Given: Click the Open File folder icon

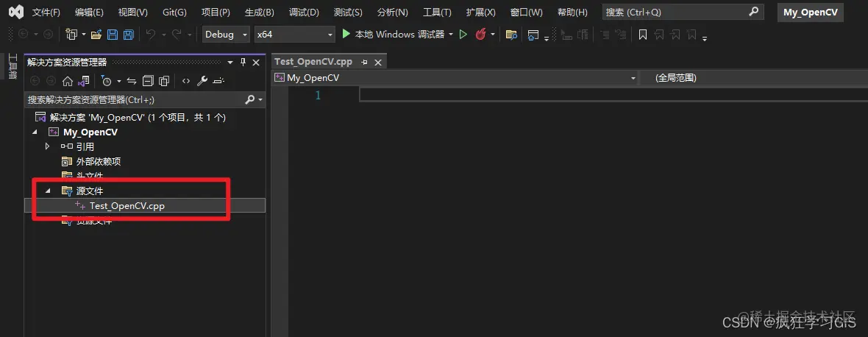Looking at the screenshot, I should (96, 35).
